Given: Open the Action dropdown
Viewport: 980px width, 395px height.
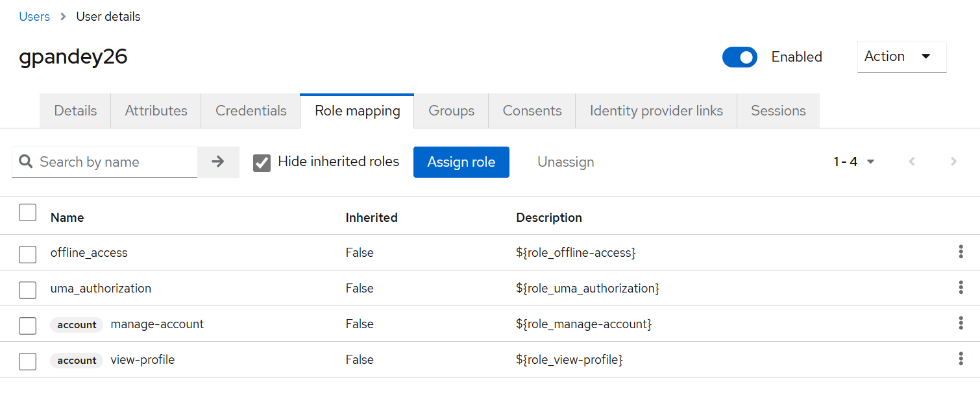Looking at the screenshot, I should tap(901, 56).
